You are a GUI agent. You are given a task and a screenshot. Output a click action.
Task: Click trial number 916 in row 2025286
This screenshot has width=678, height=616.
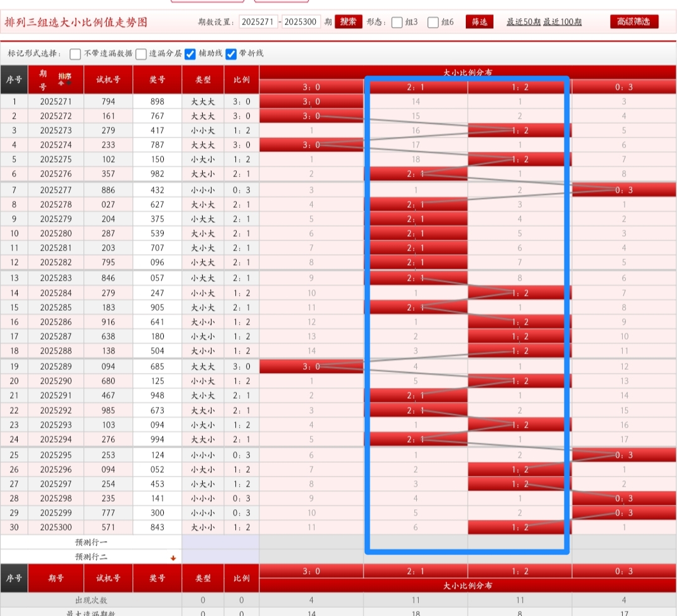tap(108, 322)
